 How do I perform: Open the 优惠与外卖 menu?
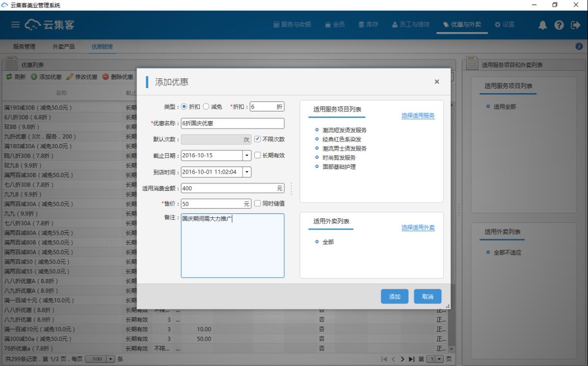(x=462, y=24)
